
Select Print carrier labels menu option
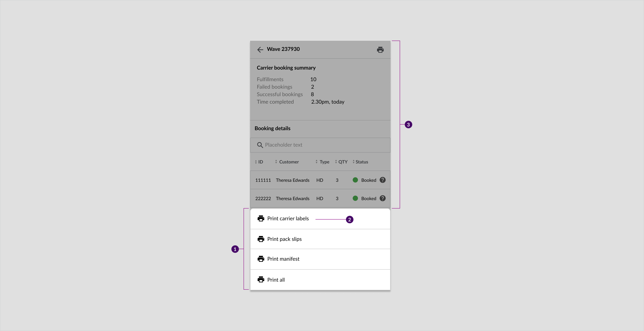(288, 219)
